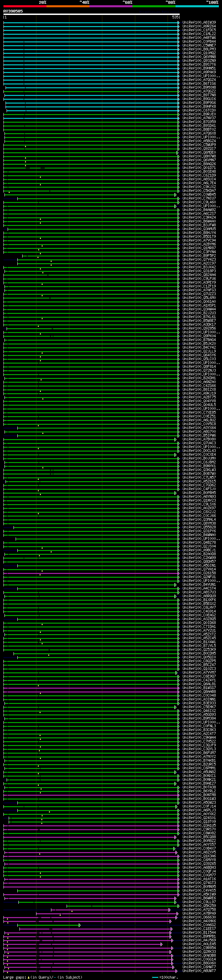Select hit UniRef100_A8IW39
The height and width of the screenshot is (980, 222).
(199, 23)
